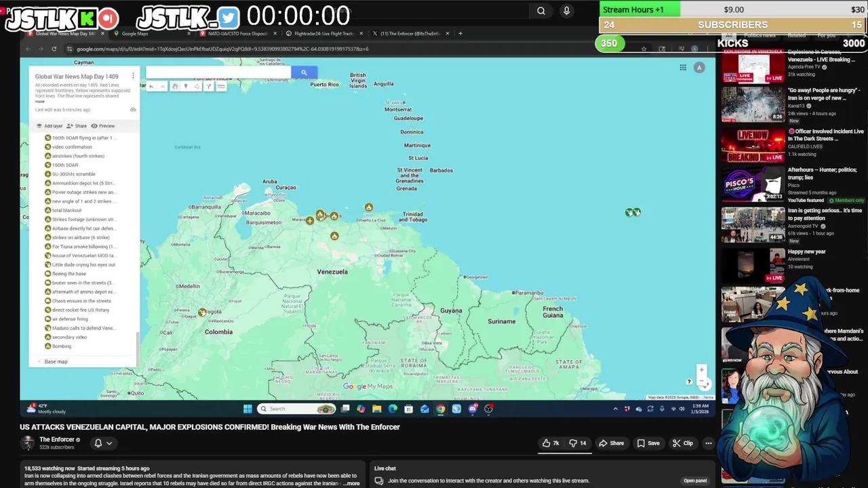Click the redo arrow in map toolbar

click(162, 86)
